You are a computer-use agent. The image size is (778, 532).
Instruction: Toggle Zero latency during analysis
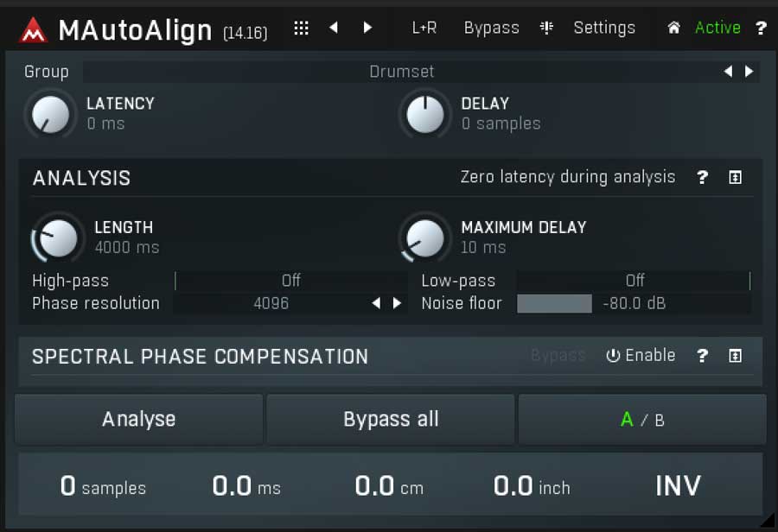568,177
